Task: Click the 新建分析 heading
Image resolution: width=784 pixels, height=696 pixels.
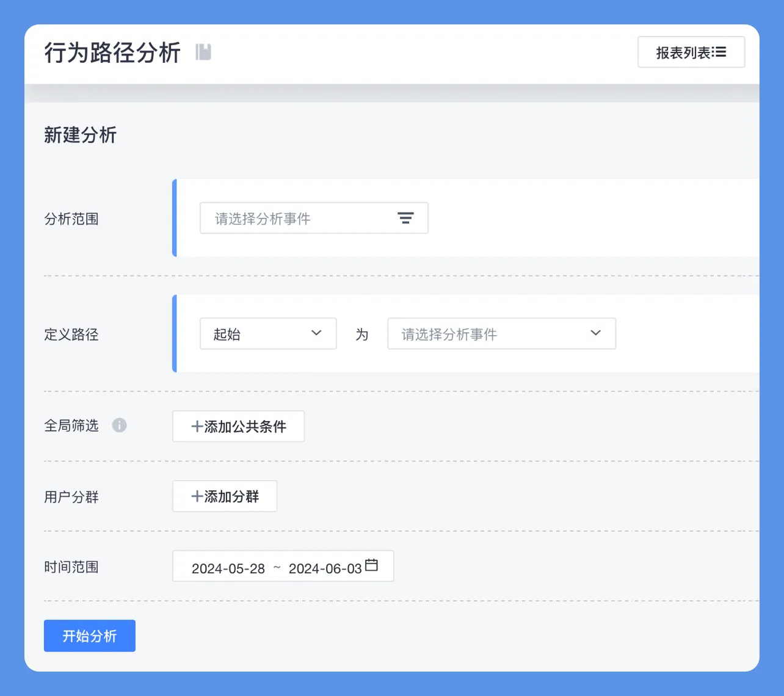Action: (x=80, y=135)
